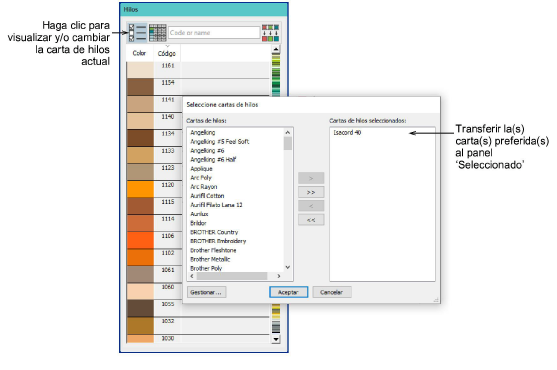Select Arc Poly chart
Viewport: 557px width, 370px height.
[201, 178]
